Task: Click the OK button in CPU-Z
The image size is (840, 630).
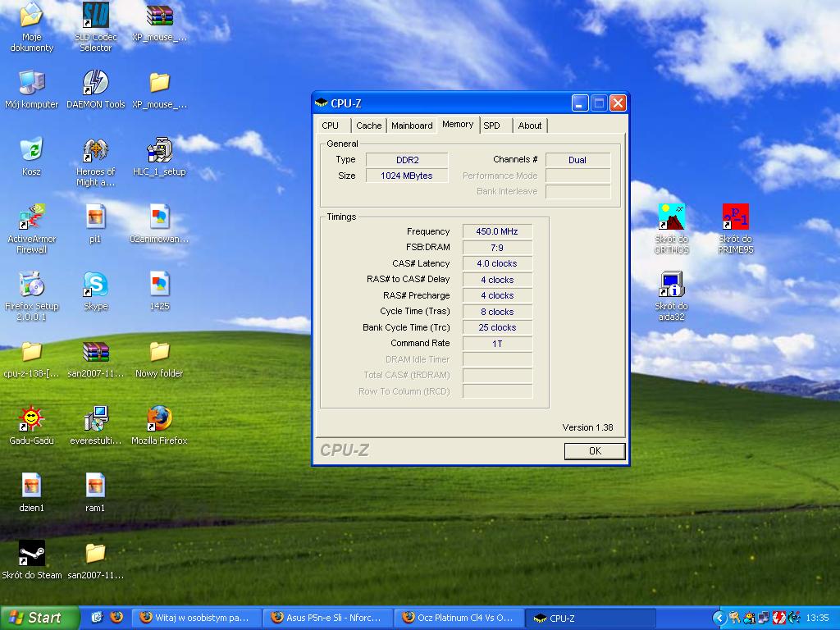Action: point(595,451)
